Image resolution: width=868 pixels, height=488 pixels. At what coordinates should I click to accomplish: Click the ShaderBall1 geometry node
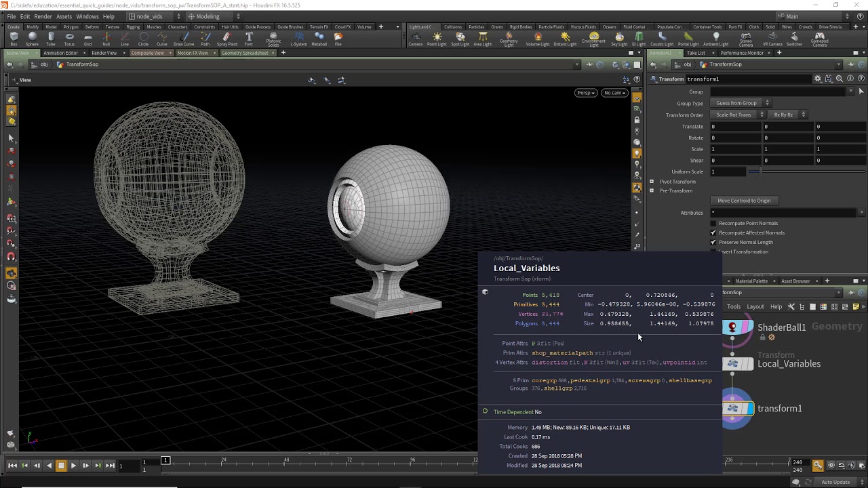(738, 327)
